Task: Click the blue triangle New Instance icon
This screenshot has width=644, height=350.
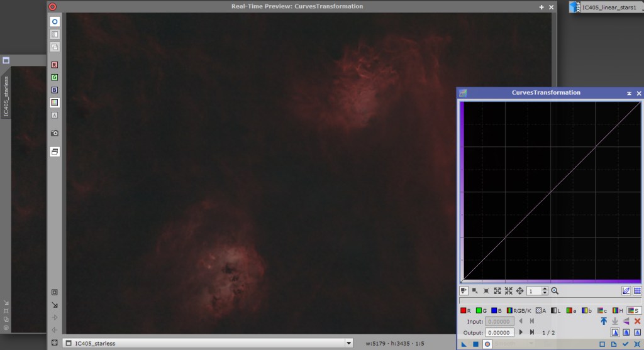Action: (464, 344)
